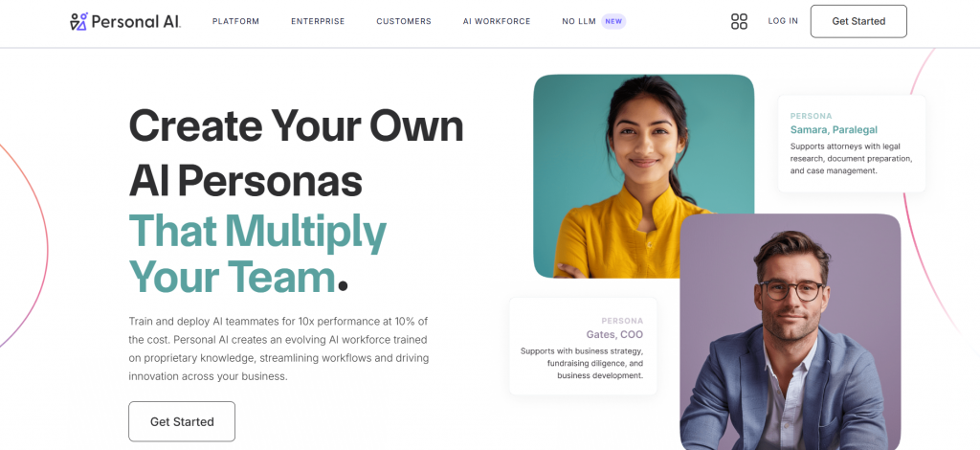
Task: Click the Create Your Own AI Personas headline
Action: click(x=296, y=153)
